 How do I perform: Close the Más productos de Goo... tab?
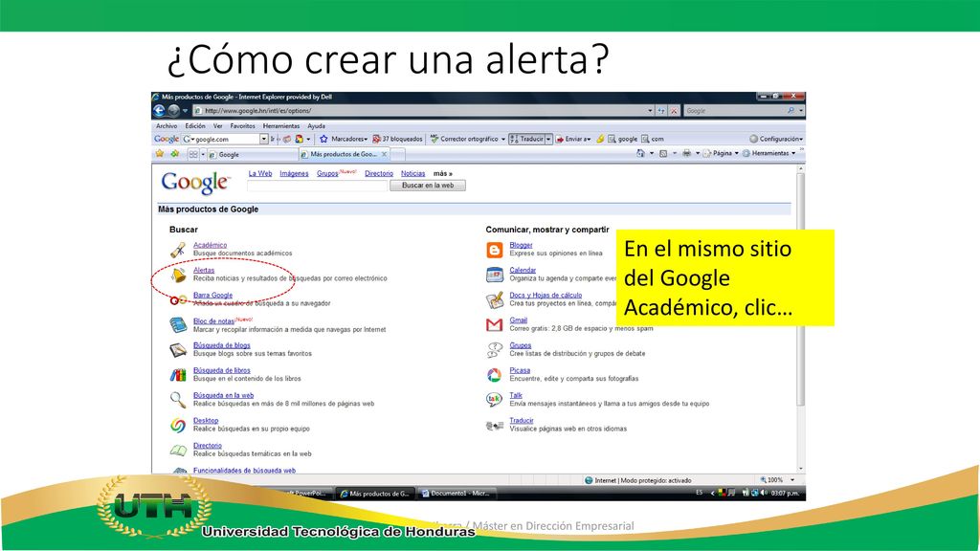(385, 154)
